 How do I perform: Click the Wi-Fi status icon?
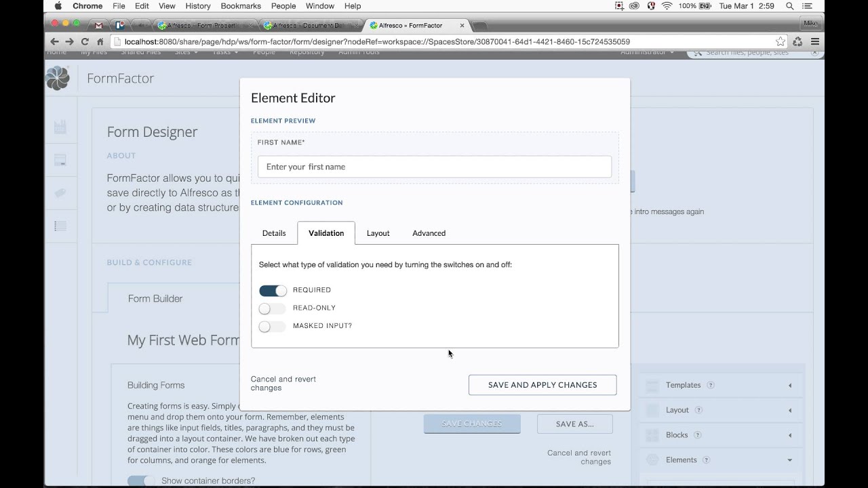coord(667,6)
